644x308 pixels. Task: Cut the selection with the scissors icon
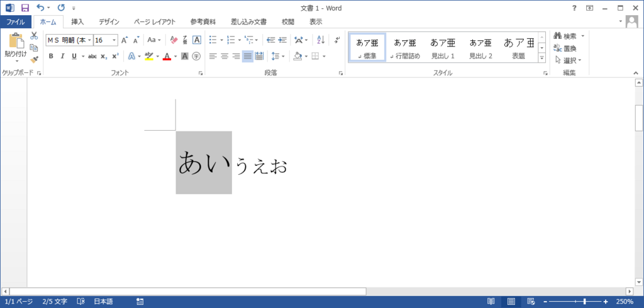34,36
